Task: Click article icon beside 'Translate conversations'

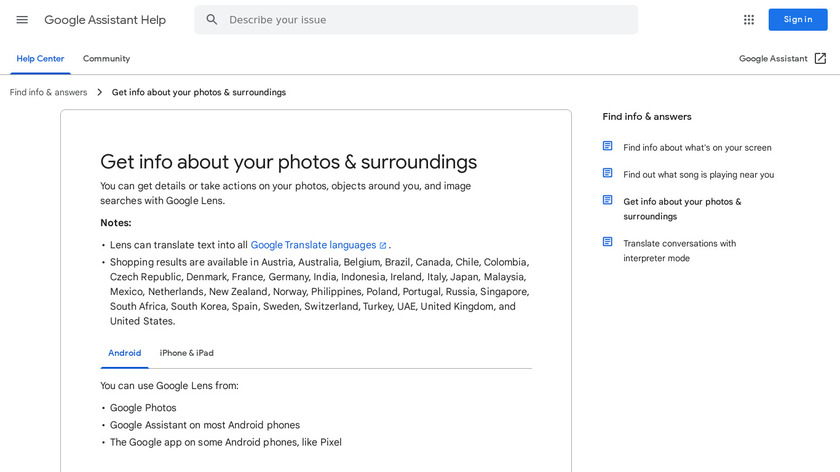Action: [608, 242]
